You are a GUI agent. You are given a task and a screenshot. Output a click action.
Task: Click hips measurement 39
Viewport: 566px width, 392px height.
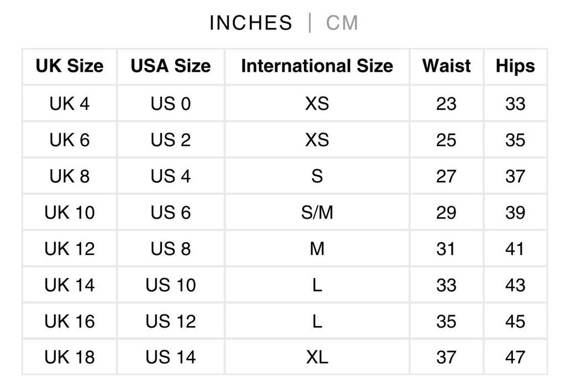(x=515, y=212)
